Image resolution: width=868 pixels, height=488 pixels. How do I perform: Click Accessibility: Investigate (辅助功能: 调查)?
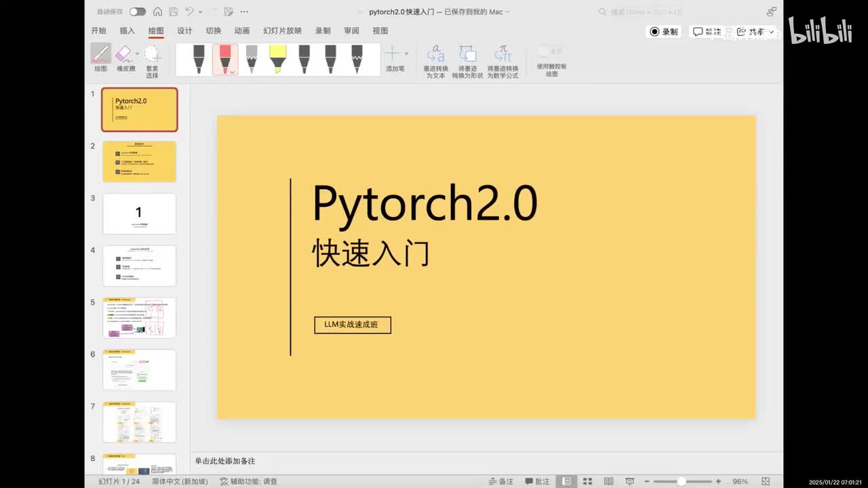point(249,481)
